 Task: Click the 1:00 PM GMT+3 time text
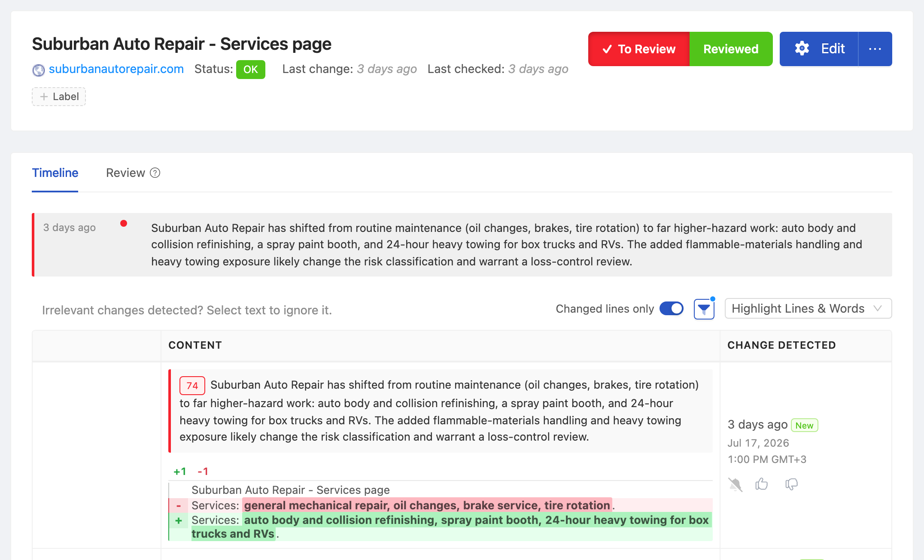(767, 459)
